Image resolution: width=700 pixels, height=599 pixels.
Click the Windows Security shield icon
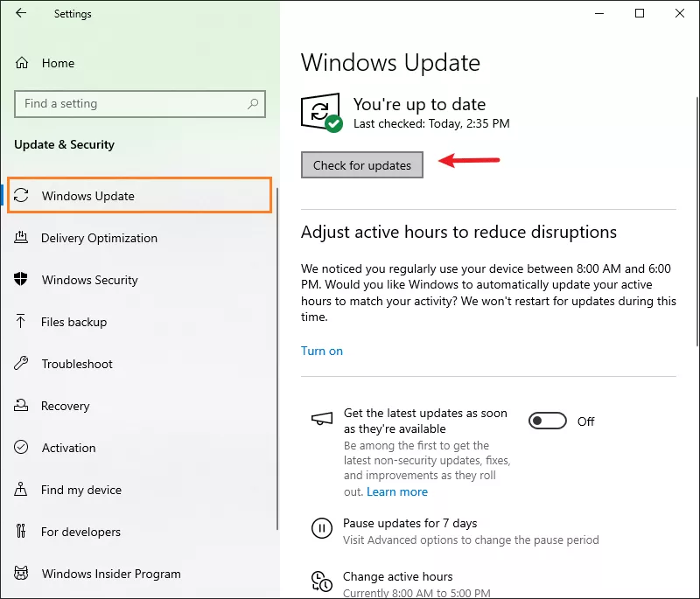pyautogui.click(x=20, y=279)
